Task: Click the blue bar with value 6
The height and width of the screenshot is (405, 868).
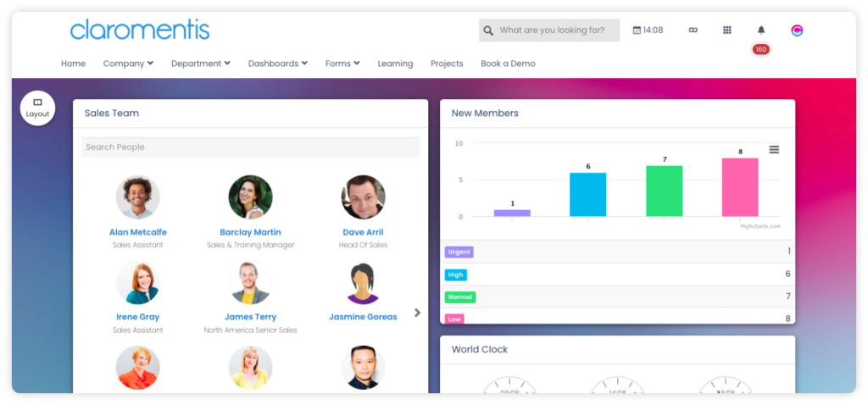Action: tap(588, 195)
